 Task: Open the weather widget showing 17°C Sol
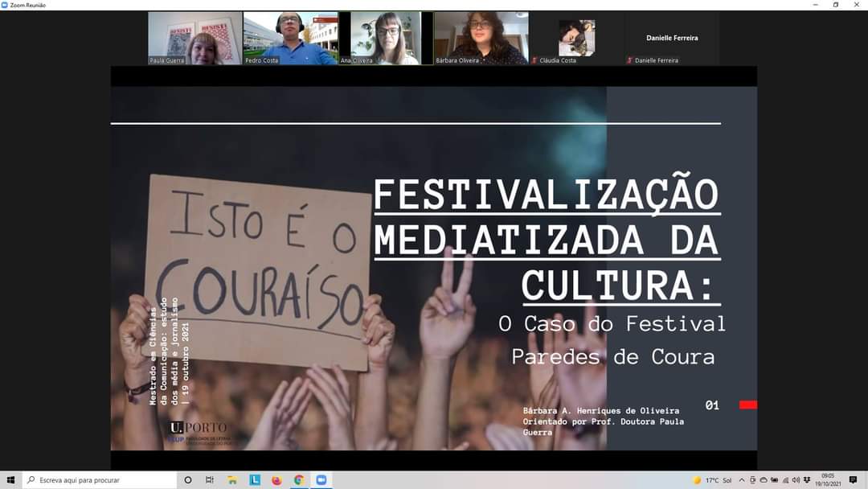pyautogui.click(x=712, y=480)
